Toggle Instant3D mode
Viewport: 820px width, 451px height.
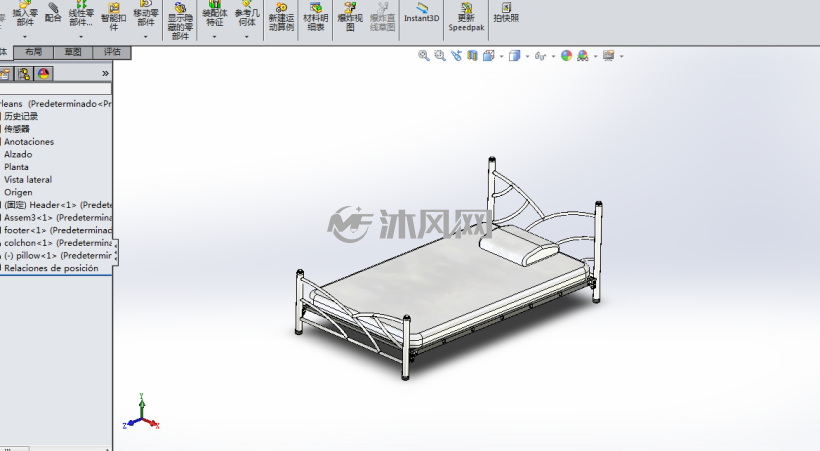[x=422, y=13]
